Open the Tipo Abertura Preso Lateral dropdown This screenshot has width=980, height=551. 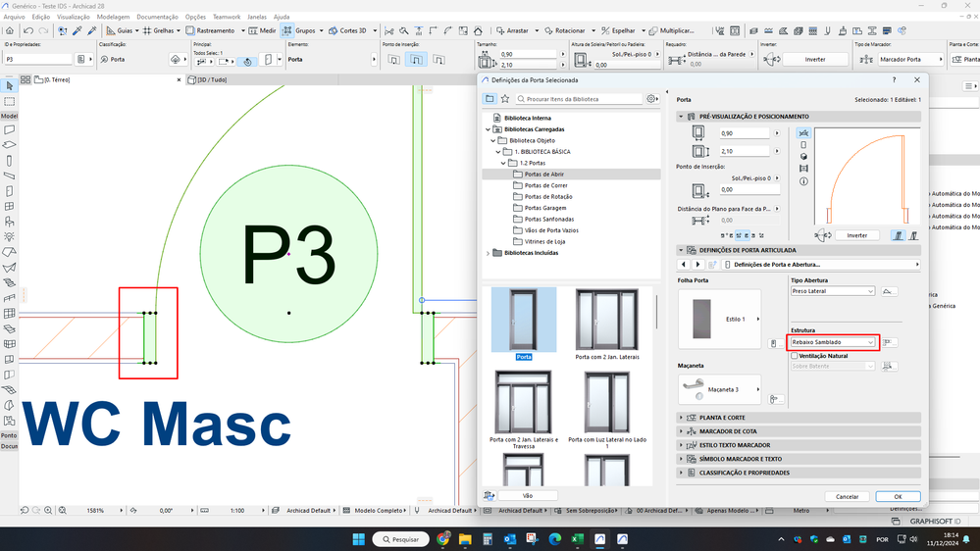click(x=832, y=291)
